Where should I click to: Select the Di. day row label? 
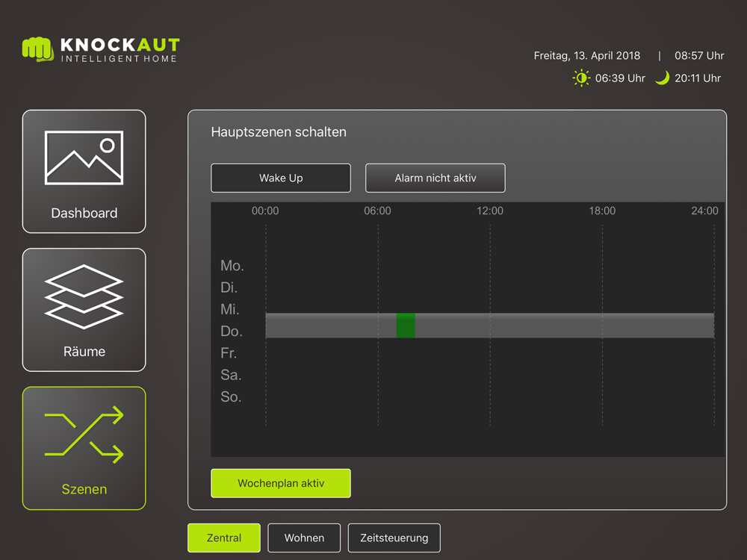click(229, 287)
